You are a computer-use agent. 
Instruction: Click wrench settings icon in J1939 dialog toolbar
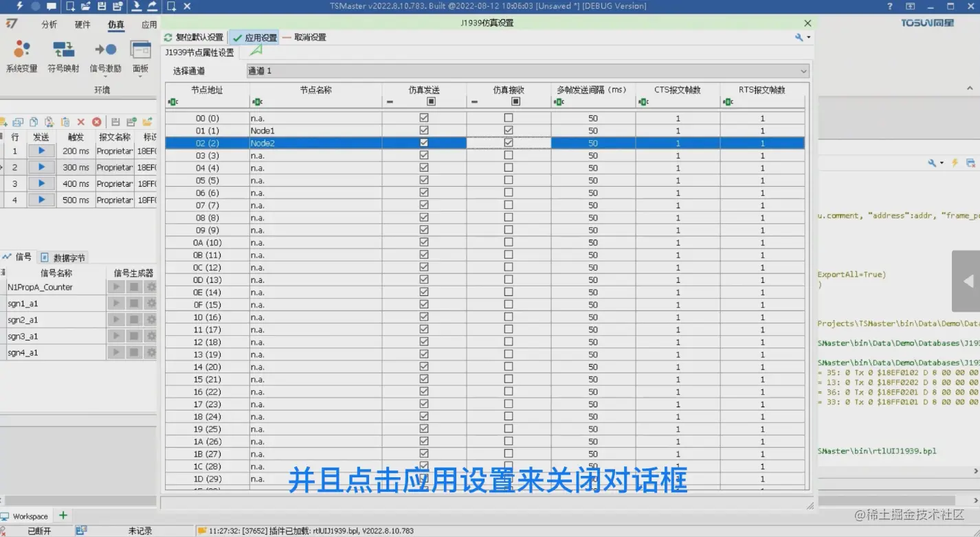pos(799,37)
